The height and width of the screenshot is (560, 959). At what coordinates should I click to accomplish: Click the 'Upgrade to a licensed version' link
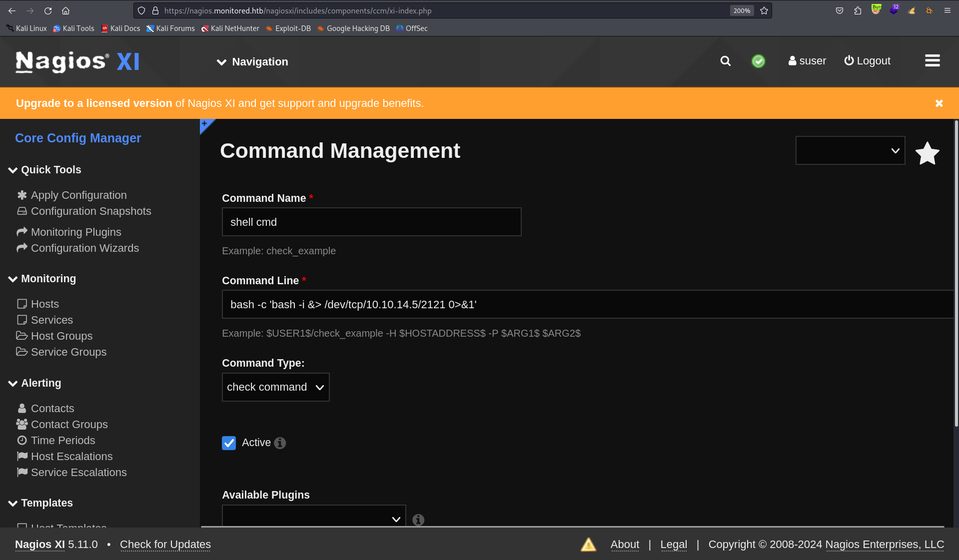point(94,103)
